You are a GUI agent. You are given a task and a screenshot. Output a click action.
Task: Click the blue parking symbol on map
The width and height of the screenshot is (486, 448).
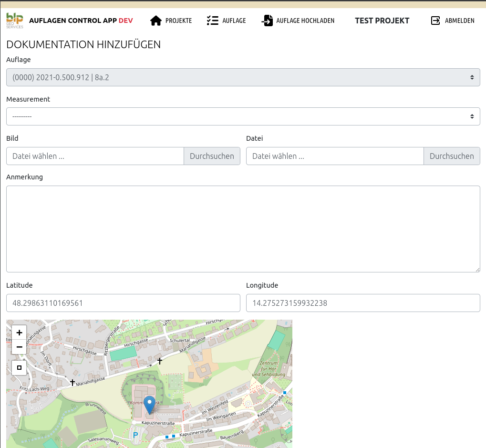(x=135, y=435)
